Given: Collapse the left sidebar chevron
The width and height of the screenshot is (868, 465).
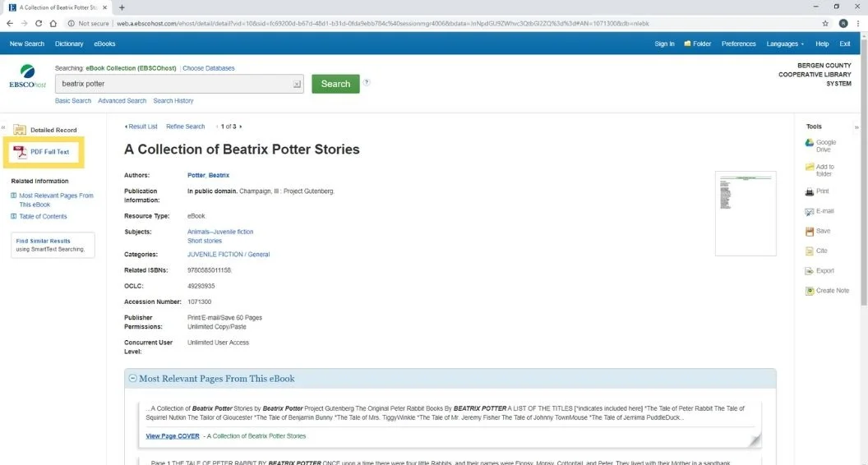Looking at the screenshot, I should 2,127.
